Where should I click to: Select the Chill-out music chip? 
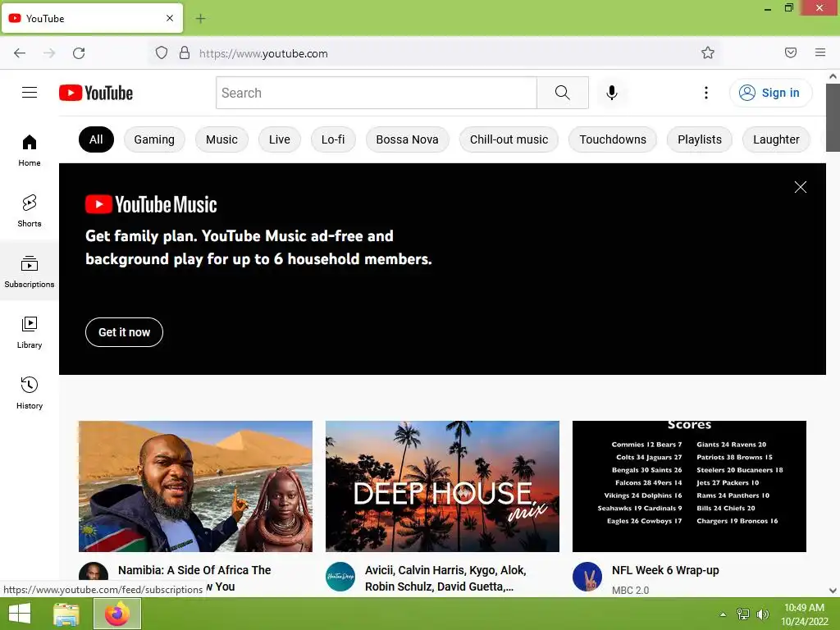[509, 139]
